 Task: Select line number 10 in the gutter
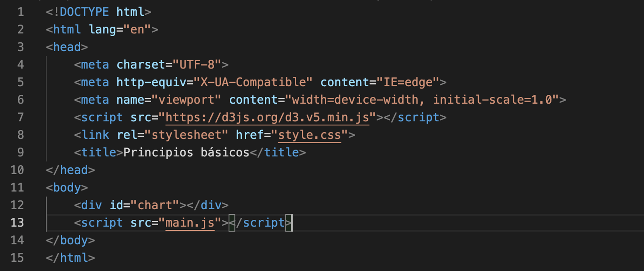[x=17, y=170]
